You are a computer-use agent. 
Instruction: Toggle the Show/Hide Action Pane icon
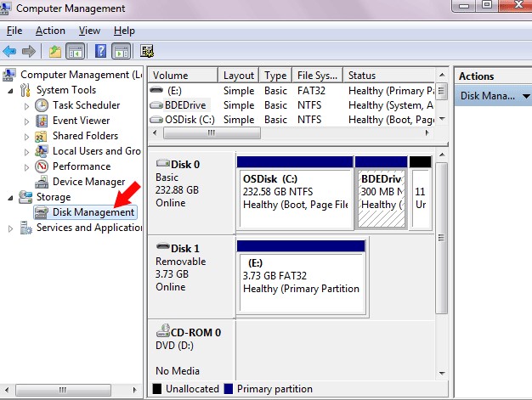pyautogui.click(x=122, y=52)
